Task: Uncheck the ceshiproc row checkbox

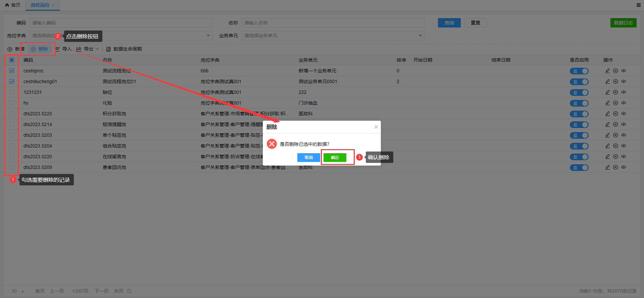Action: (12, 71)
